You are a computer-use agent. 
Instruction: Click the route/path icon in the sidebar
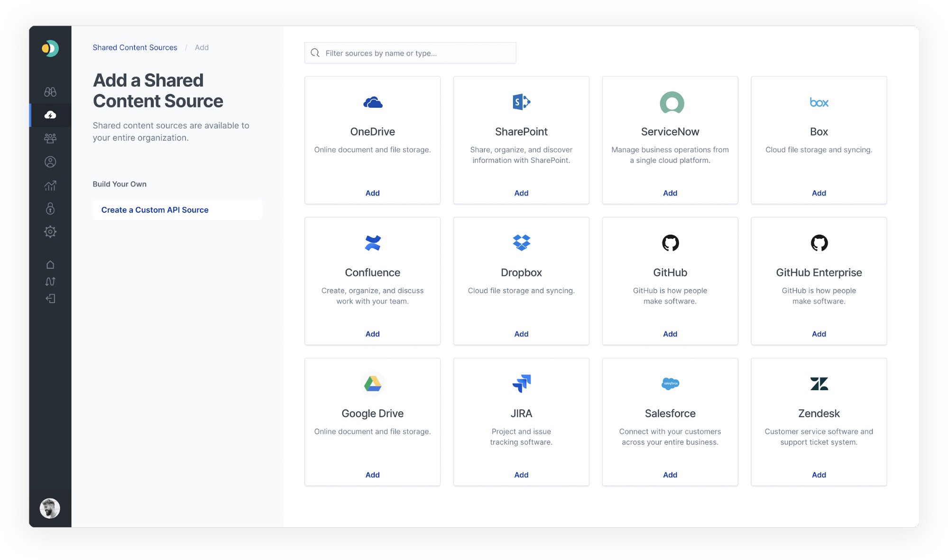[50, 282]
